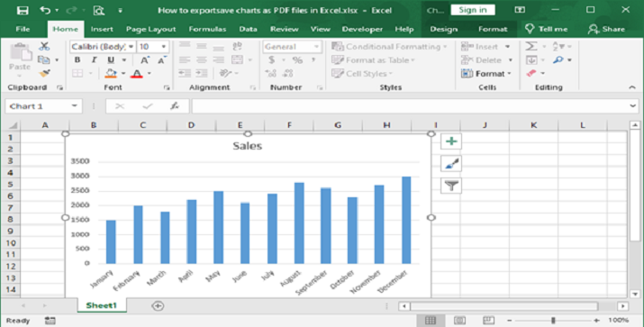
Task: Click the Format Painter brush icon
Action: tap(44, 74)
